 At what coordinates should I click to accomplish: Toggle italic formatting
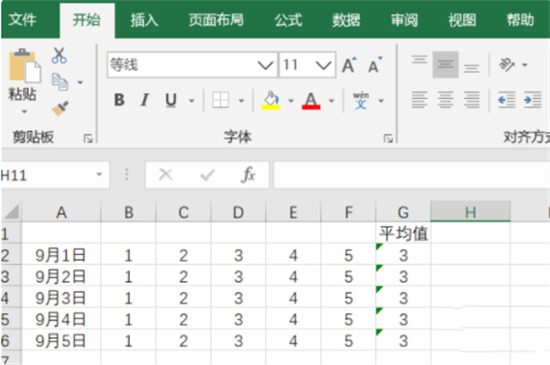click(145, 100)
